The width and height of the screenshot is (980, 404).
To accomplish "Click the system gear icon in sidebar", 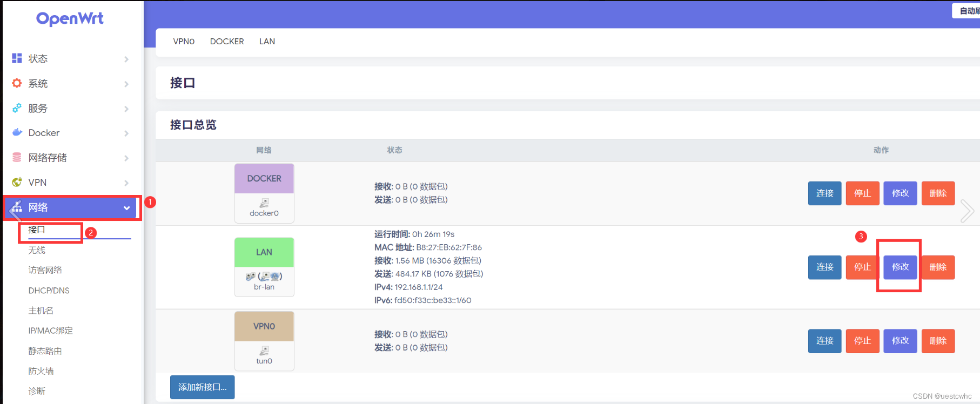I will coord(17,83).
